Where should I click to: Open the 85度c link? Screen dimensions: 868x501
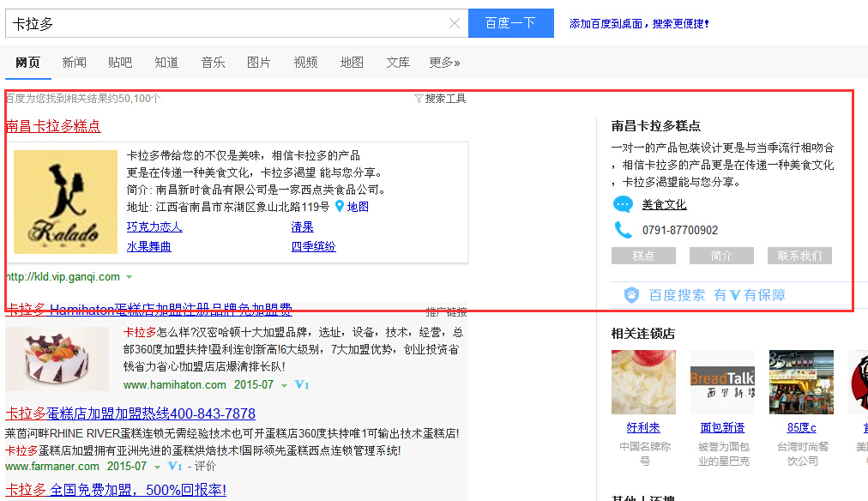pos(802,428)
